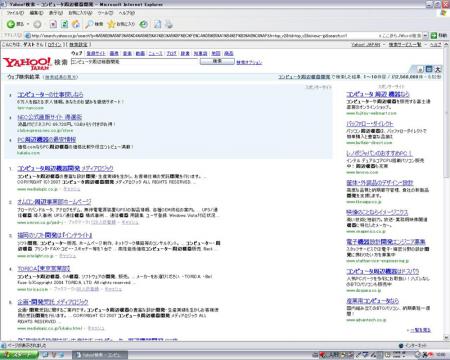Select the Yahoo!検索 taskbar window button
The width and height of the screenshot is (450, 360).
pos(100,355)
